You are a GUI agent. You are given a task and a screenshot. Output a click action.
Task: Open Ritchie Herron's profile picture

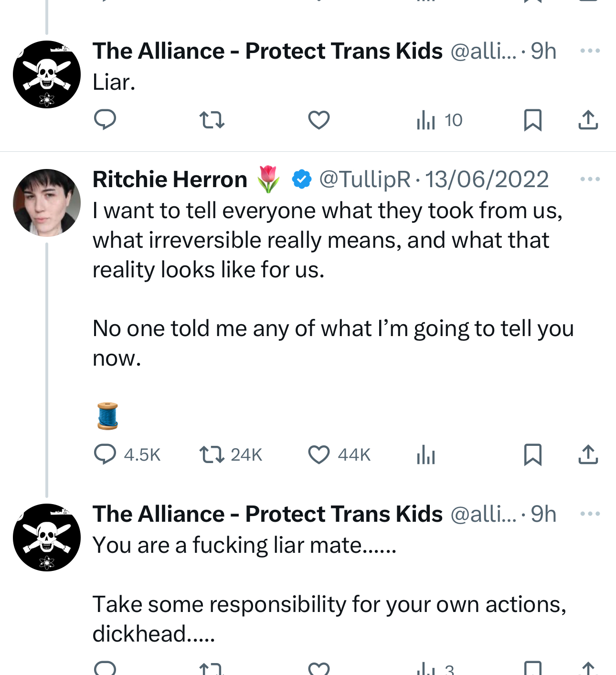[47, 203]
